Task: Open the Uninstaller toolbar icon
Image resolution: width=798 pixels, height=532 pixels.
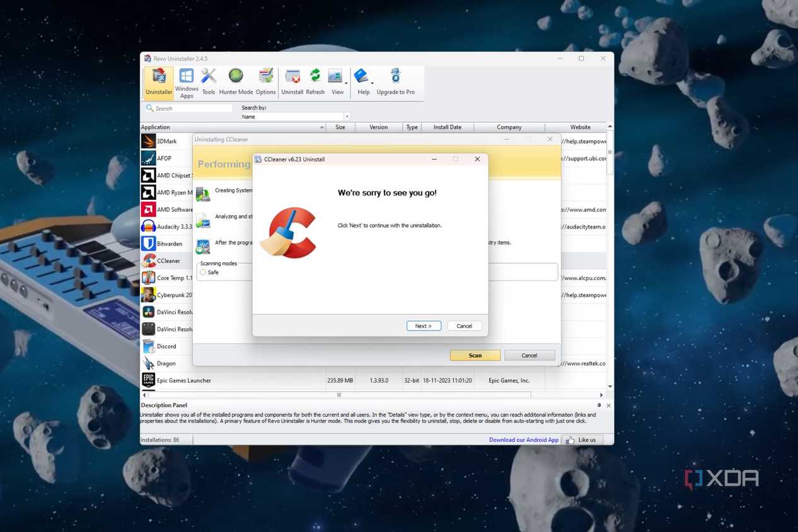Action: click(159, 83)
